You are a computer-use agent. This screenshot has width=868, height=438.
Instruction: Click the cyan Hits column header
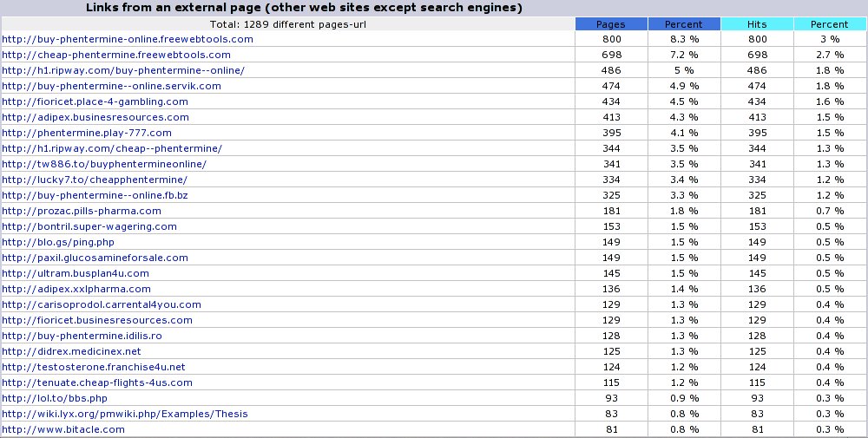pos(757,23)
